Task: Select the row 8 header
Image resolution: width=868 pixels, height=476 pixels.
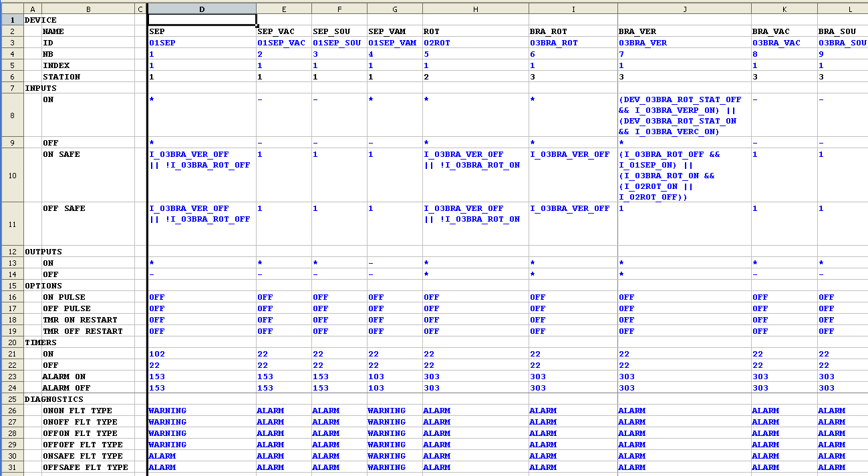Action: 12,115
